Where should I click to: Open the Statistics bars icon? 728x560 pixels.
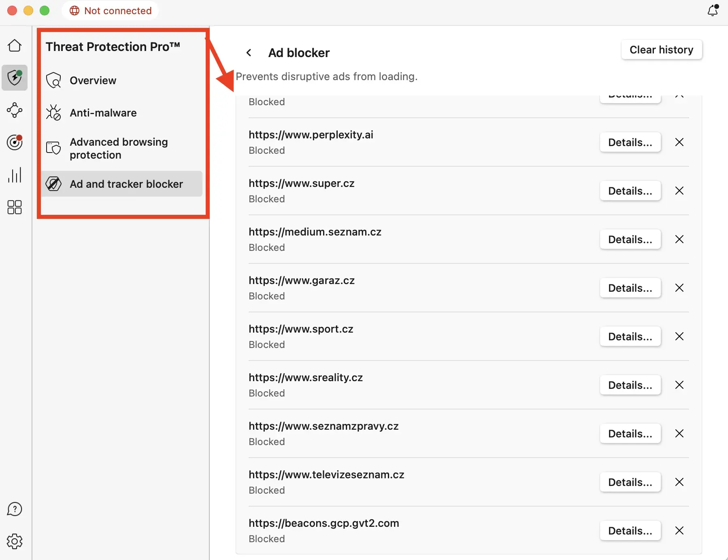coord(15,175)
